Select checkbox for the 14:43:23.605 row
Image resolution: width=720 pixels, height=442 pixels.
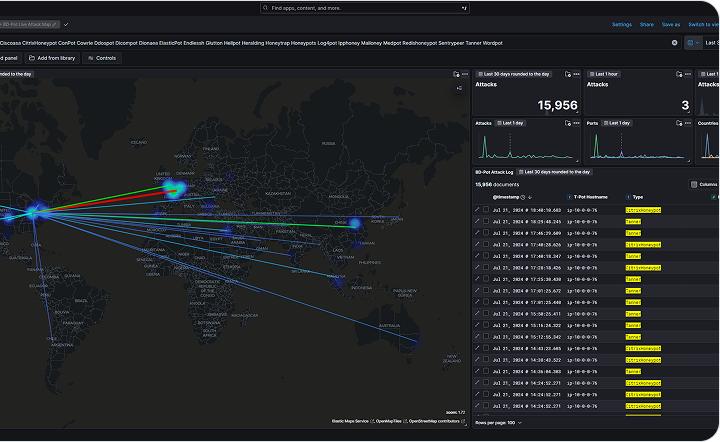[486, 348]
